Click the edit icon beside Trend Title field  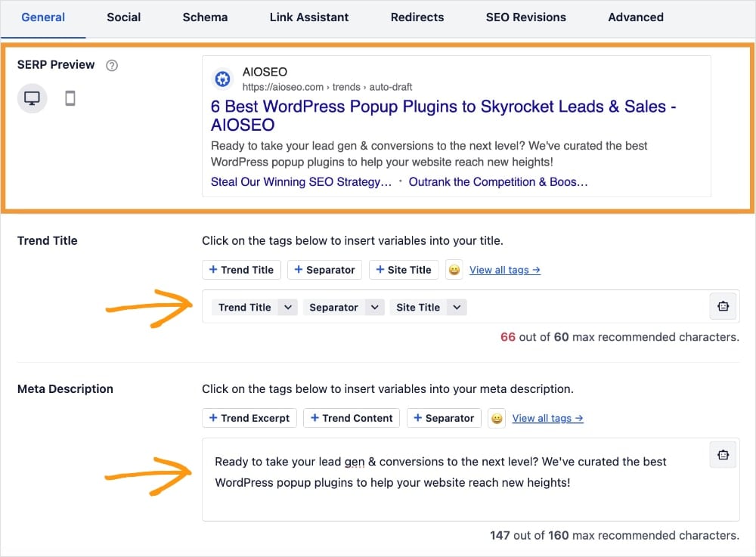click(723, 306)
